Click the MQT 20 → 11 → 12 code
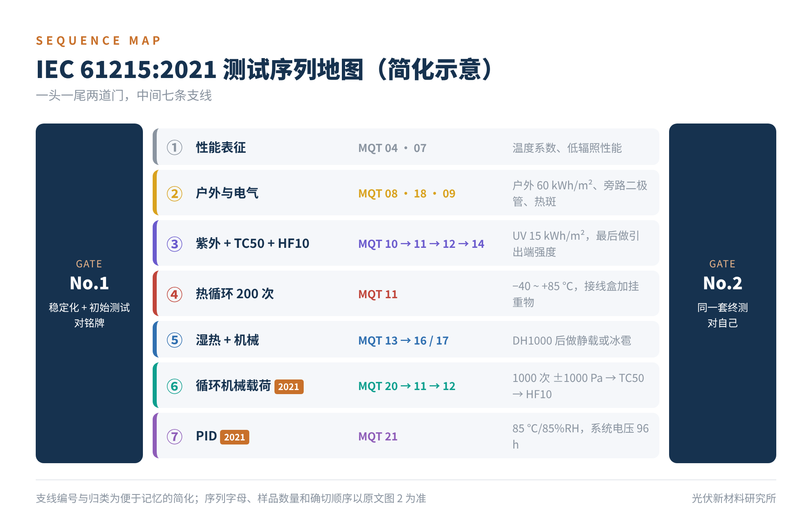Viewport: 812px width, 529px height. point(406,386)
